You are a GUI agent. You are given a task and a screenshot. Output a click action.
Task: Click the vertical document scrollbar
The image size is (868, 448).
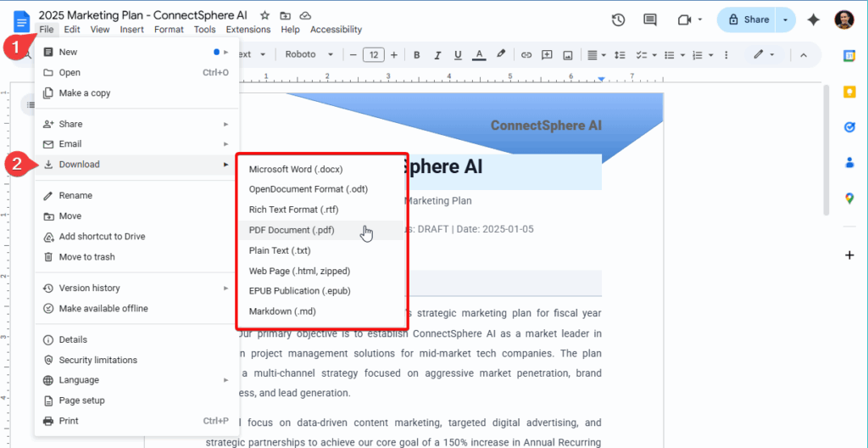pos(826,149)
